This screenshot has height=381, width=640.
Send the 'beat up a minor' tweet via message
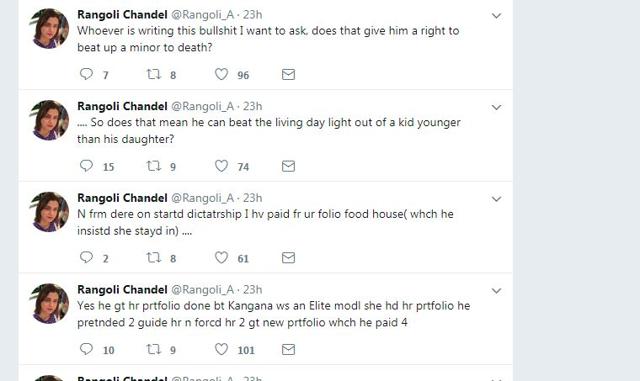(288, 74)
